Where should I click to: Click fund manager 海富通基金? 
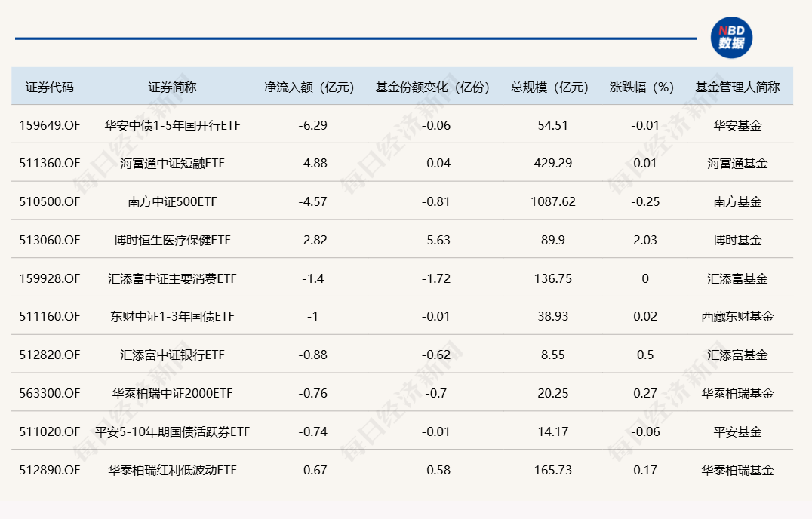click(x=737, y=164)
